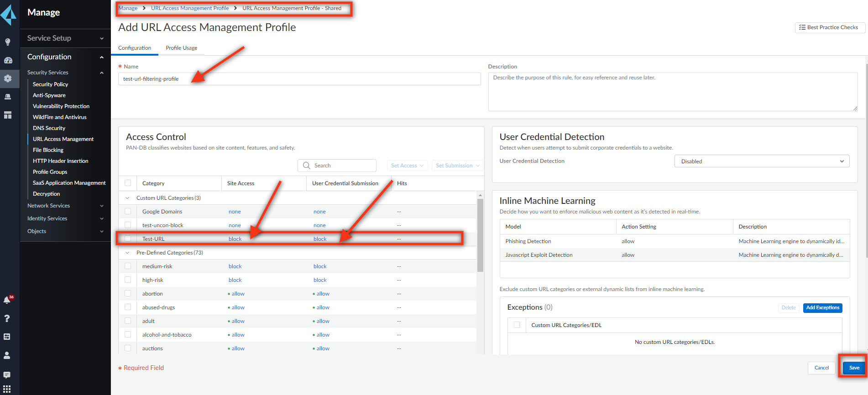Image resolution: width=868 pixels, height=395 pixels.
Task: Select the medium-risk category checkbox
Action: coord(128,266)
